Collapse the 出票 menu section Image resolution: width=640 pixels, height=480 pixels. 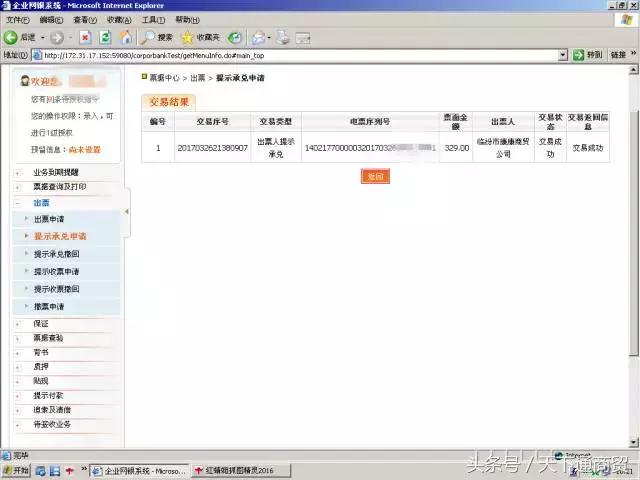pos(41,203)
